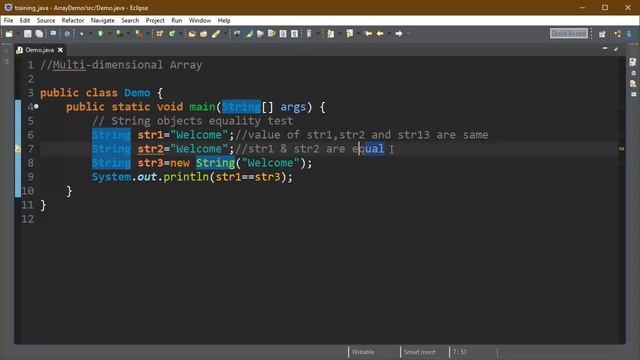Viewport: 640px width, 360px height.
Task: Toggle Mark Occurrences highlighter icon
Action: tap(249, 34)
